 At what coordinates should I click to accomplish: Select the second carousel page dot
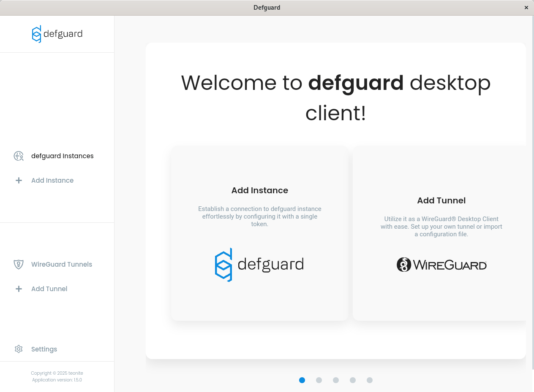coord(319,380)
